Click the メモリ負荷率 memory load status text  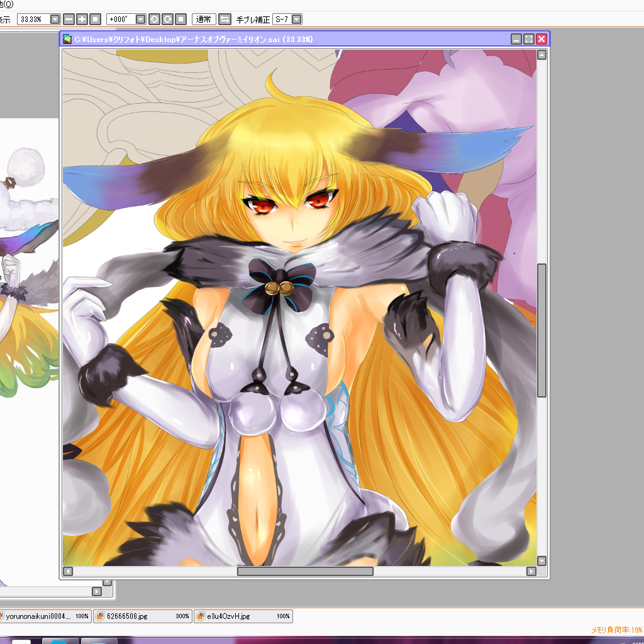coord(616,630)
